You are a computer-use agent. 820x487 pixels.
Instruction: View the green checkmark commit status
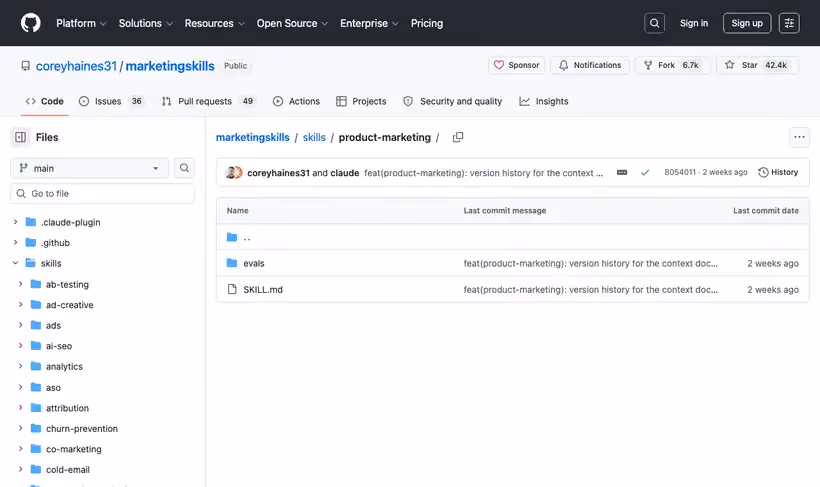(645, 172)
